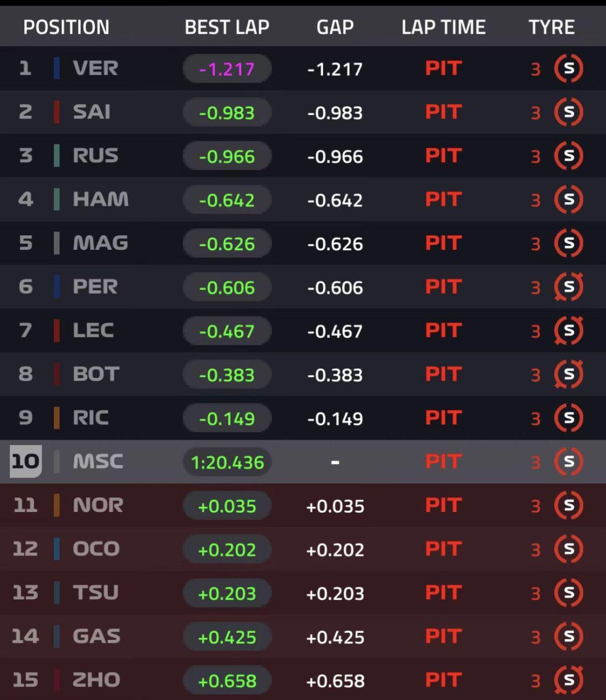Screen dimensions: 606x700
Task: Click MSC's 1:20.436 best lap pill
Action: pos(227,463)
